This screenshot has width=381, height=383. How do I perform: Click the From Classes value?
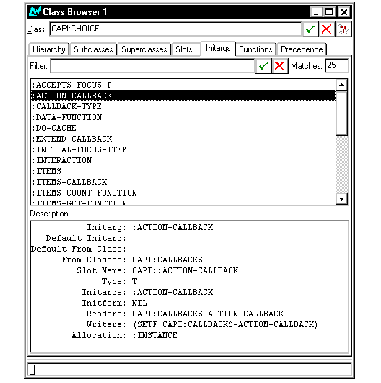(167, 259)
